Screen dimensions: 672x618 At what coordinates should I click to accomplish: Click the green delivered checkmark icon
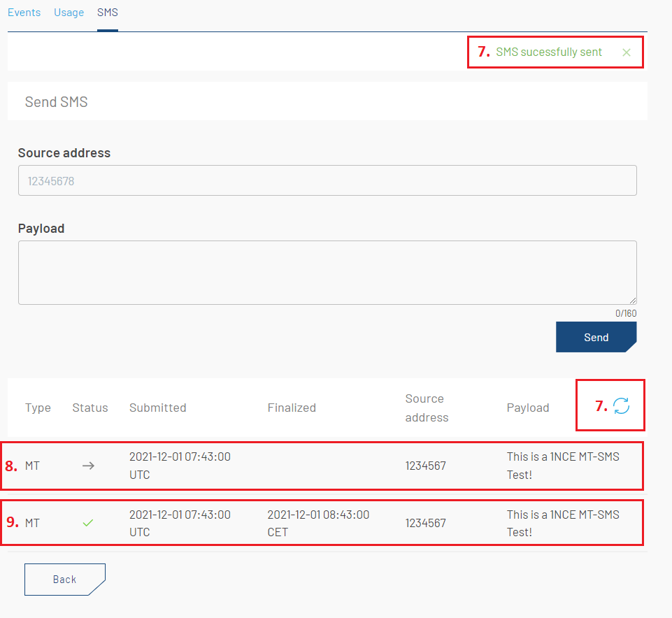88,523
